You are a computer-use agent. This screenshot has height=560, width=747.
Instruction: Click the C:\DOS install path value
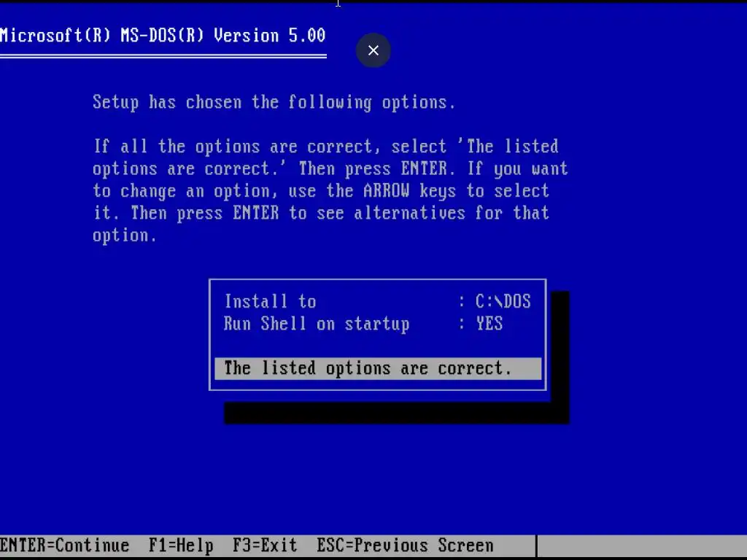(x=503, y=301)
